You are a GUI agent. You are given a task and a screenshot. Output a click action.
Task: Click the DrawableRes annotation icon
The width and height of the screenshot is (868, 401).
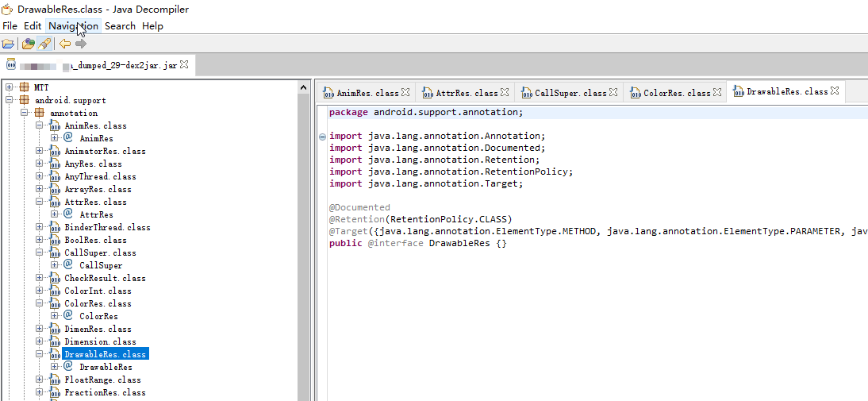click(69, 366)
